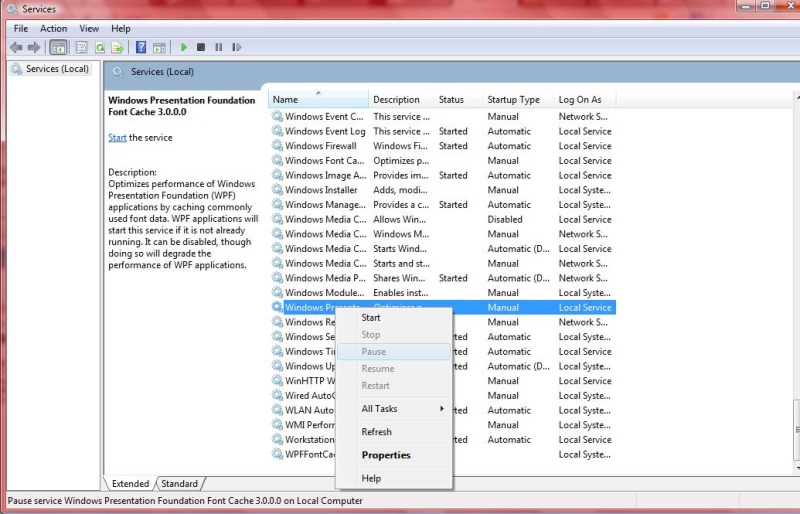This screenshot has height=514, width=800.
Task: Choose the Restart context menu entry
Action: [394, 385]
